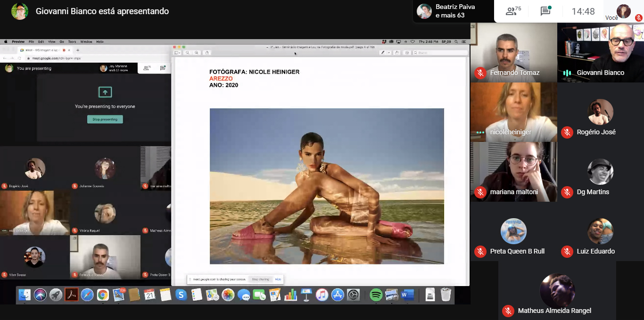Expand the Beatriz Paiva e mais 63 list
The width and height of the screenshot is (644, 320).
[x=453, y=11]
